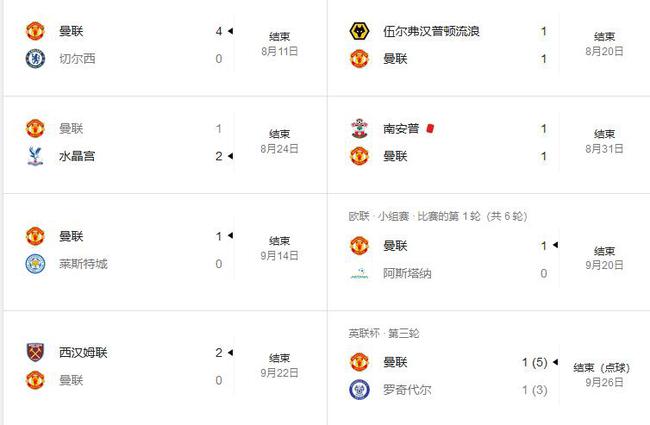Click the 西汉姆联 team name
The image size is (650, 425).
tap(83, 352)
